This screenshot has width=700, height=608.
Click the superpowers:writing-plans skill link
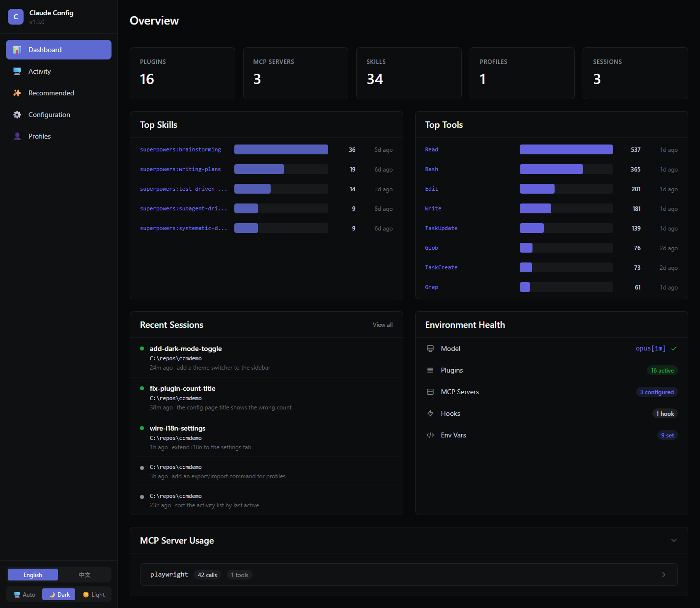180,169
